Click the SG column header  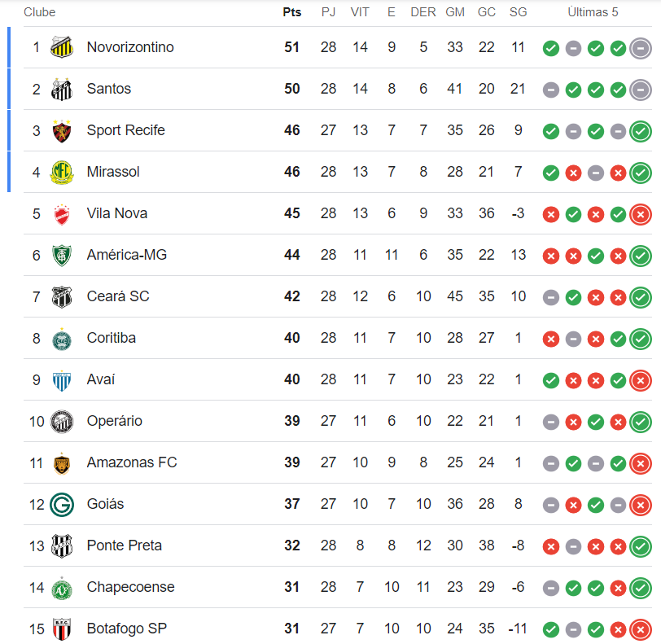click(518, 12)
